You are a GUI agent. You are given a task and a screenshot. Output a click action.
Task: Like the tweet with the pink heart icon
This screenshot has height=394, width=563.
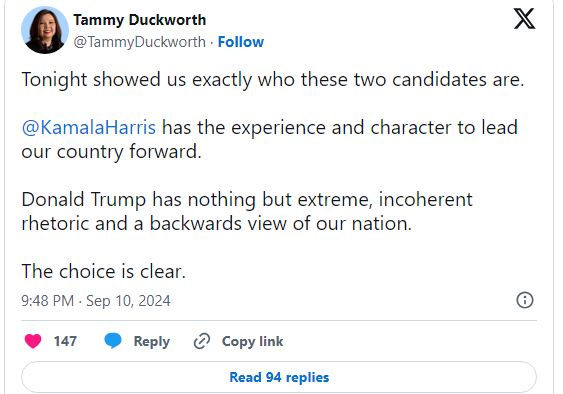[x=33, y=341]
